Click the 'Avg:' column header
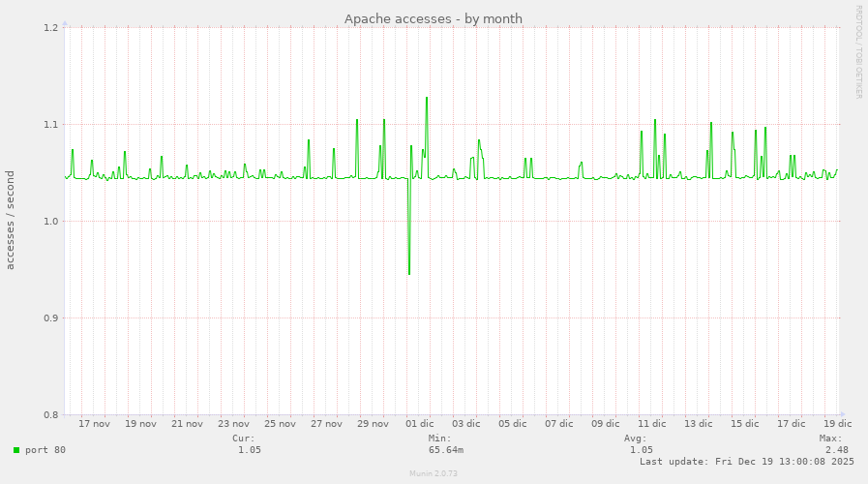Viewport: 868px width, 484px height. [x=636, y=439]
